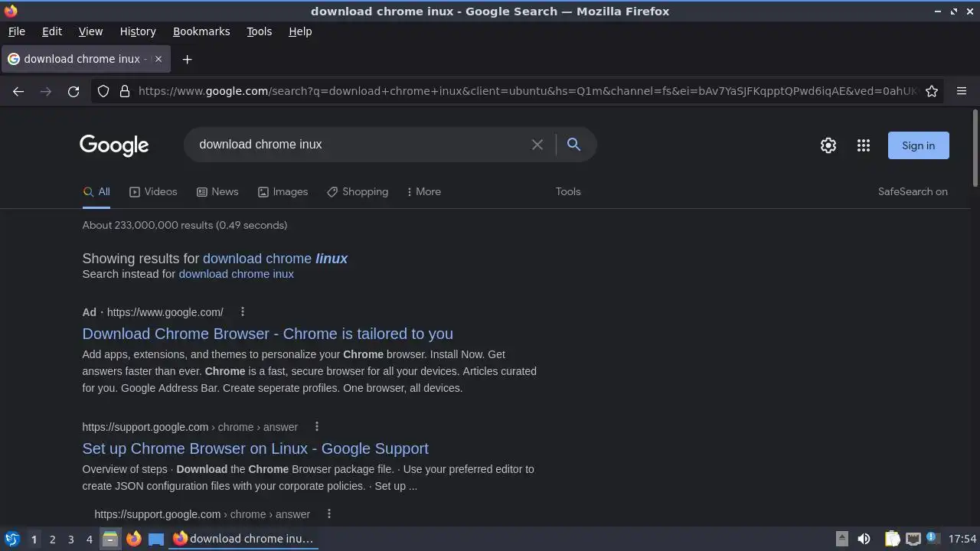Reload the current page

click(x=73, y=91)
